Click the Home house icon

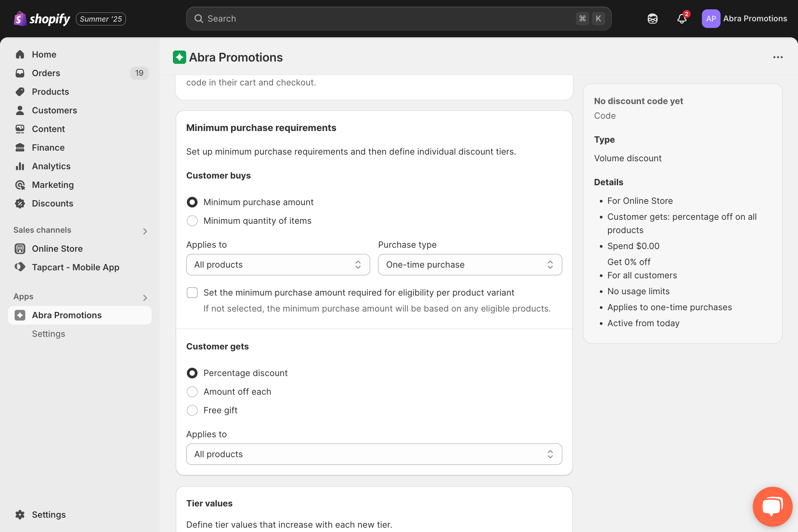pyautogui.click(x=20, y=54)
